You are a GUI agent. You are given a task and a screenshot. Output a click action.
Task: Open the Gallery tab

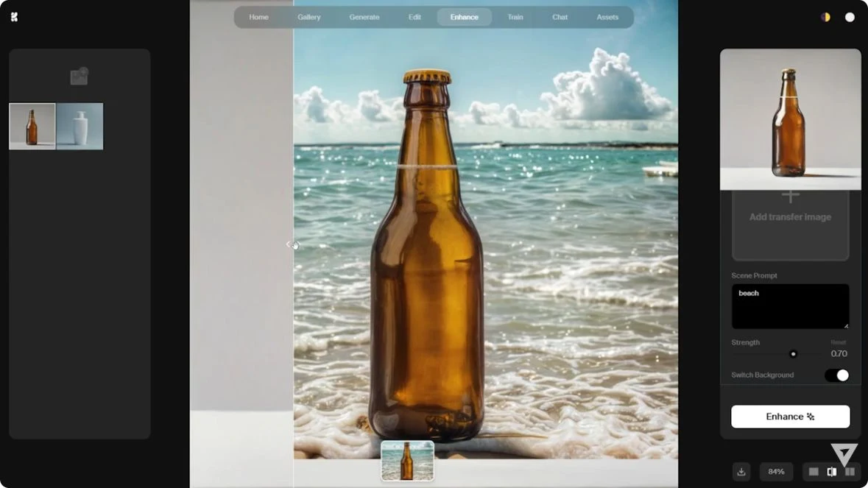pos(309,17)
